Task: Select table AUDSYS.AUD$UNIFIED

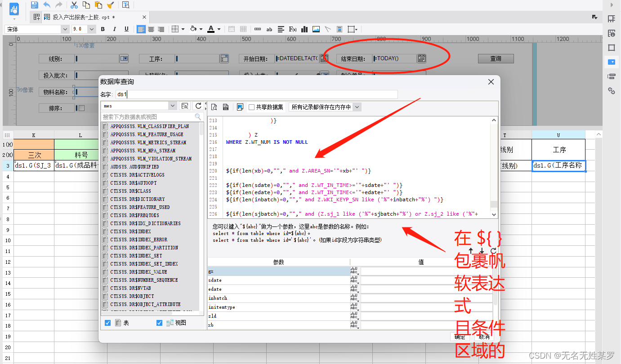Action: pos(134,167)
